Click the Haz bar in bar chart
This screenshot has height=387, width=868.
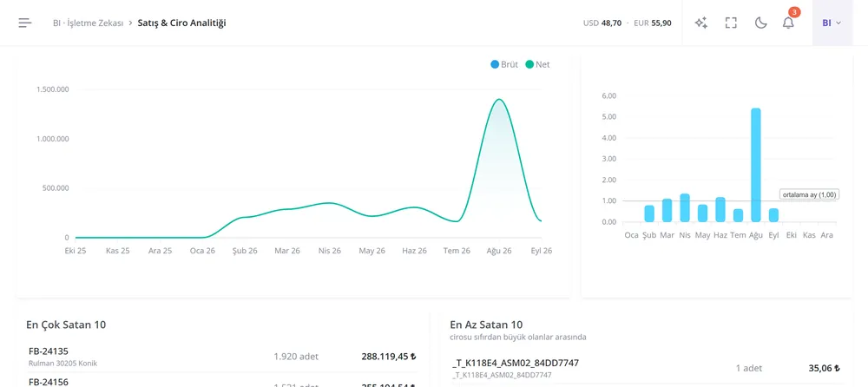[x=720, y=210]
